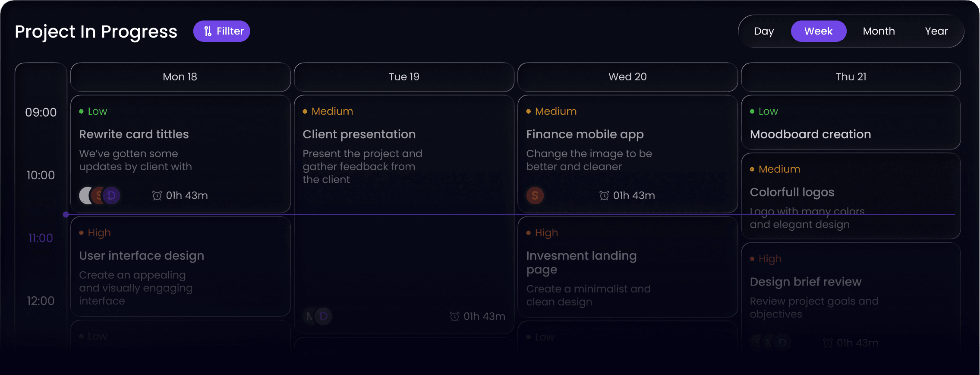This screenshot has height=375, width=980.
Task: Select the Week view tab
Action: [x=818, y=31]
